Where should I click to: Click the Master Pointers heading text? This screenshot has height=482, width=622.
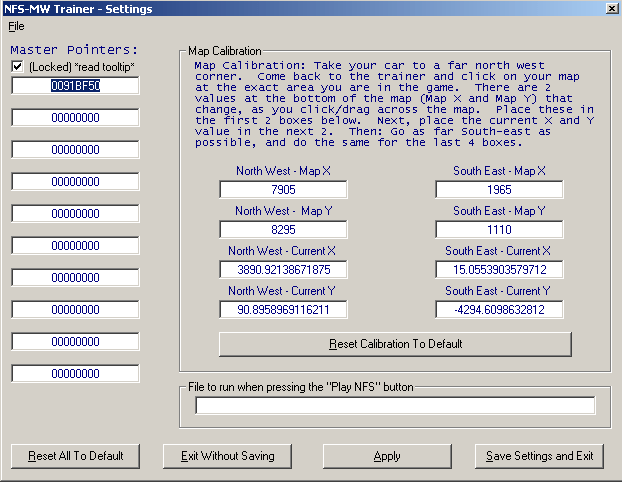(74, 50)
